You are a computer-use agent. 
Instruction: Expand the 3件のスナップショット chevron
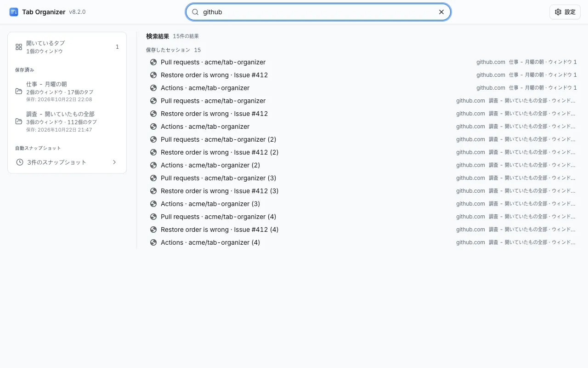click(x=114, y=162)
